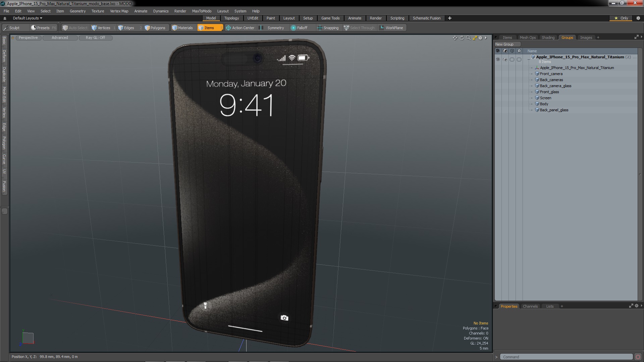Screen dimensions: 644x362
Task: Add a new tab next to Lists
Action: (x=562, y=306)
